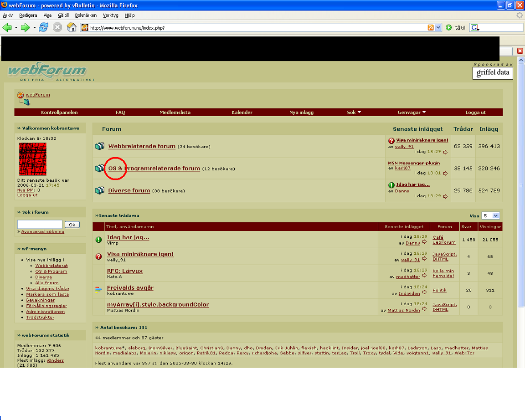Open Förhållningsregler in wF-menyn

point(46,306)
